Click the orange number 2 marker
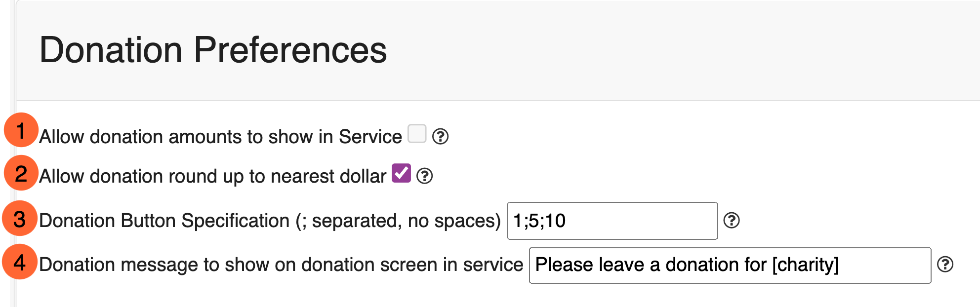980x307 pixels. [21, 173]
